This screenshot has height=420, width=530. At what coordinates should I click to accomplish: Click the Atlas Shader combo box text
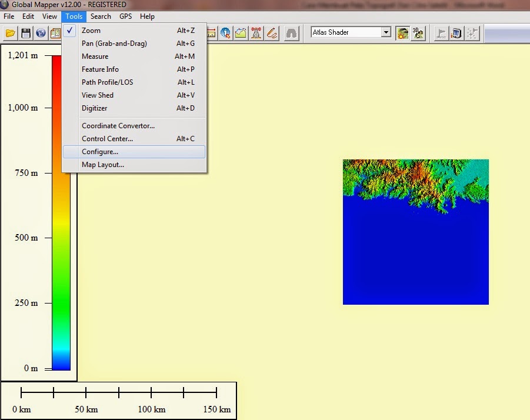point(331,32)
